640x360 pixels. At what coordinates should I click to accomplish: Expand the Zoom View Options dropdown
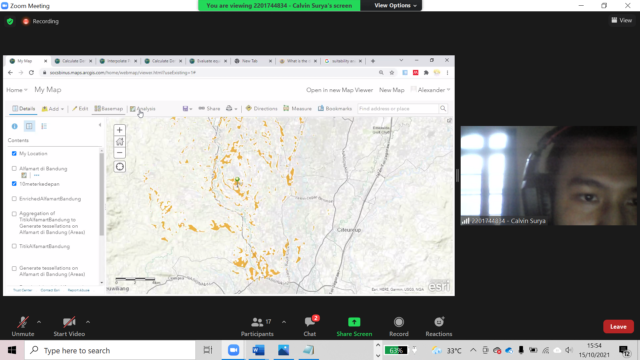tap(395, 5)
